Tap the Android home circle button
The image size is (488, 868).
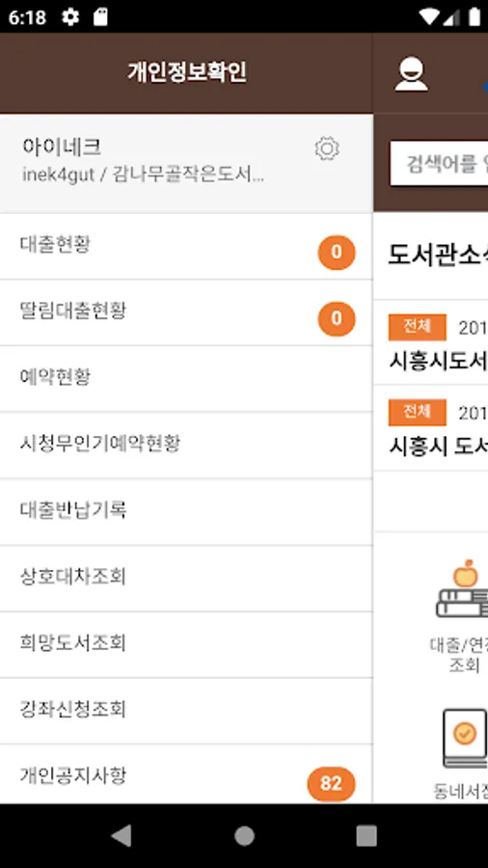pyautogui.click(x=244, y=836)
